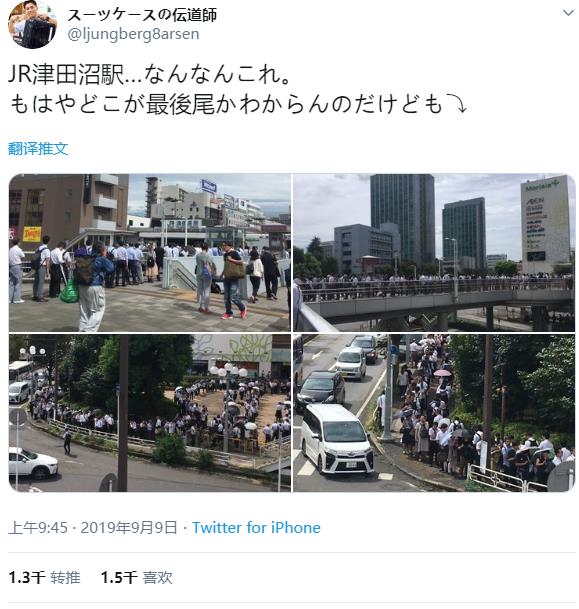Click the 1.5千 like count number
Viewport: 579px width, 609px height.
119,578
